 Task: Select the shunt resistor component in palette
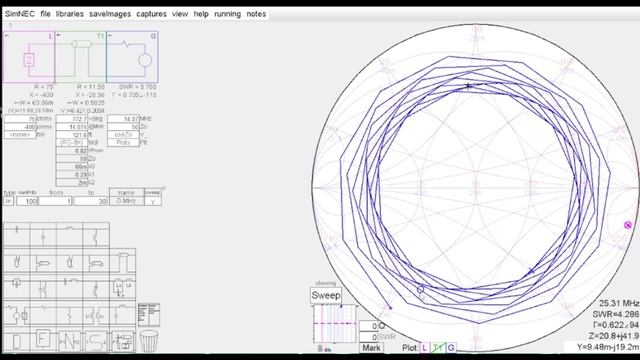pyautogui.click(x=69, y=314)
